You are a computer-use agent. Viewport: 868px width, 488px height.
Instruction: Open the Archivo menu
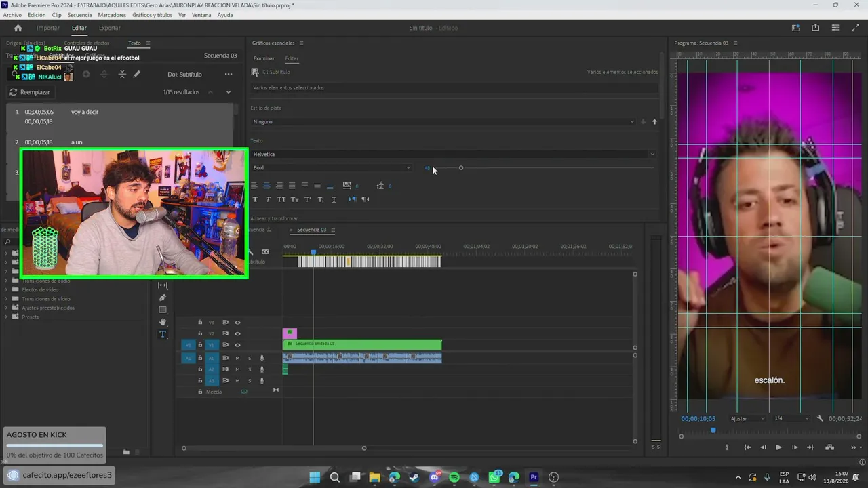point(12,15)
